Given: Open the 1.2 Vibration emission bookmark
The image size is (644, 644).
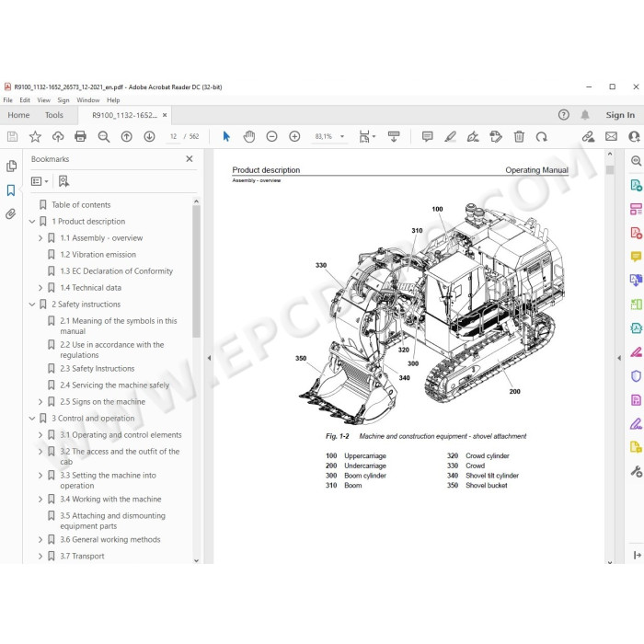Looking at the screenshot, I should tap(98, 255).
